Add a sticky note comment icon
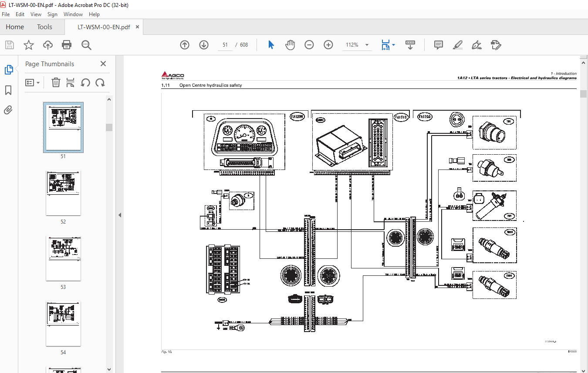 point(439,45)
